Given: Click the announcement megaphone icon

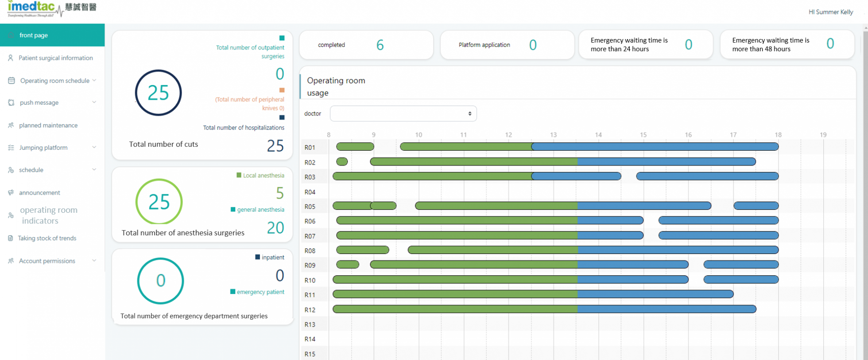Looking at the screenshot, I should pos(11,193).
